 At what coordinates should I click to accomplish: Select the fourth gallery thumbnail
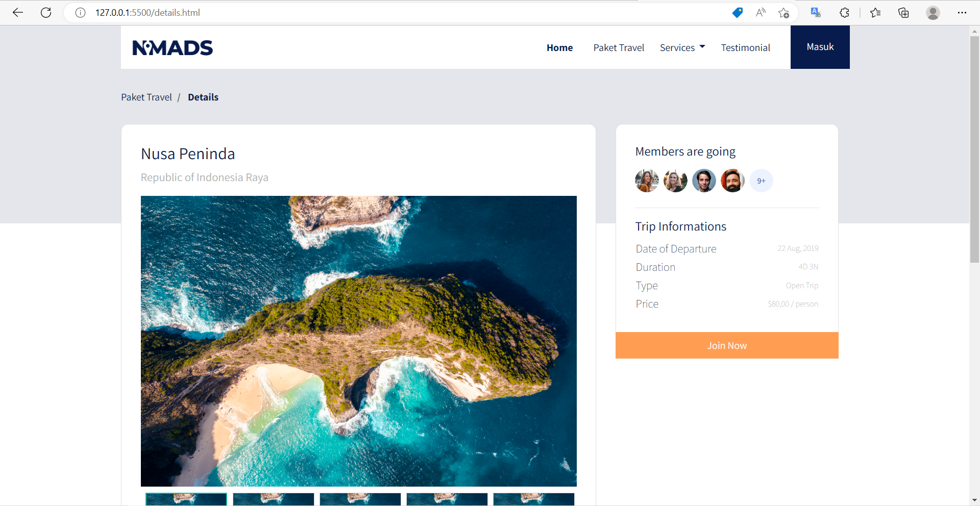[447, 499]
